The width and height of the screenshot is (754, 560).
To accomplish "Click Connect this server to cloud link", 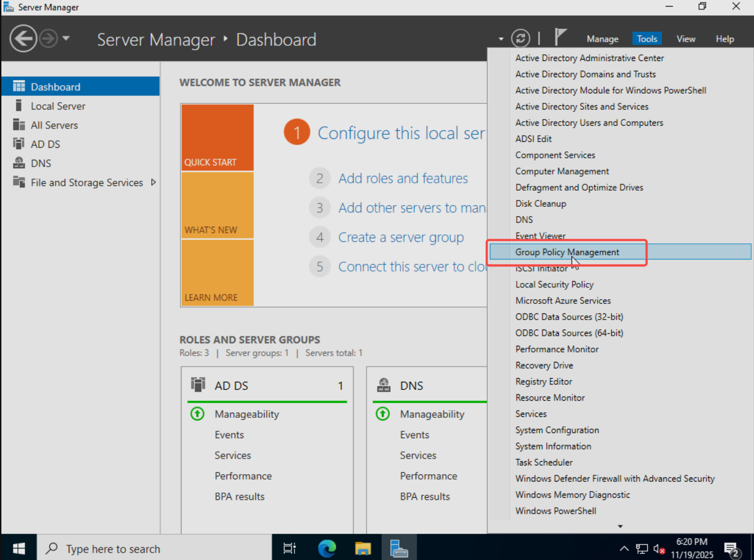I will click(x=412, y=267).
